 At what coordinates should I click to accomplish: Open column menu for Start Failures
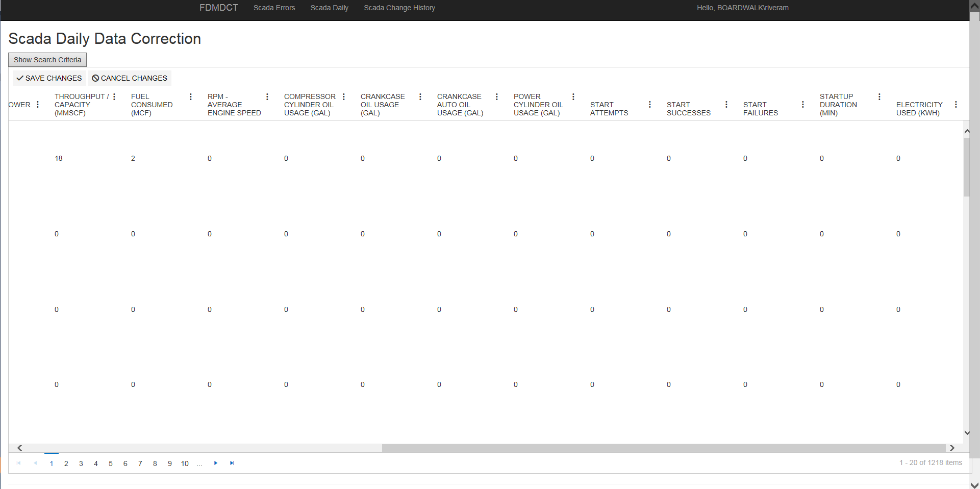(803, 105)
